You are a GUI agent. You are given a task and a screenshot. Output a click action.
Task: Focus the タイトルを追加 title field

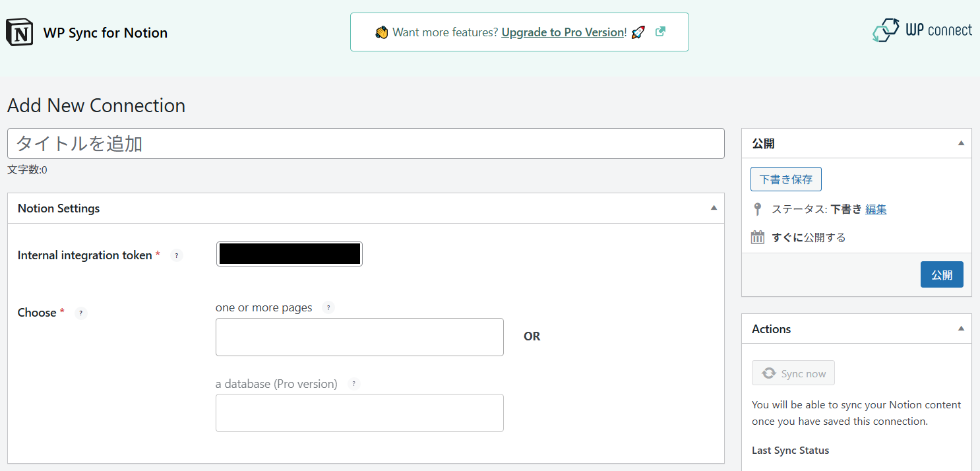[365, 144]
